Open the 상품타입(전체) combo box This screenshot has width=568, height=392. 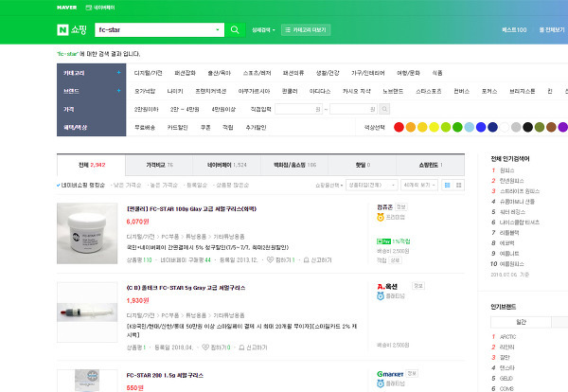pyautogui.click(x=372, y=186)
